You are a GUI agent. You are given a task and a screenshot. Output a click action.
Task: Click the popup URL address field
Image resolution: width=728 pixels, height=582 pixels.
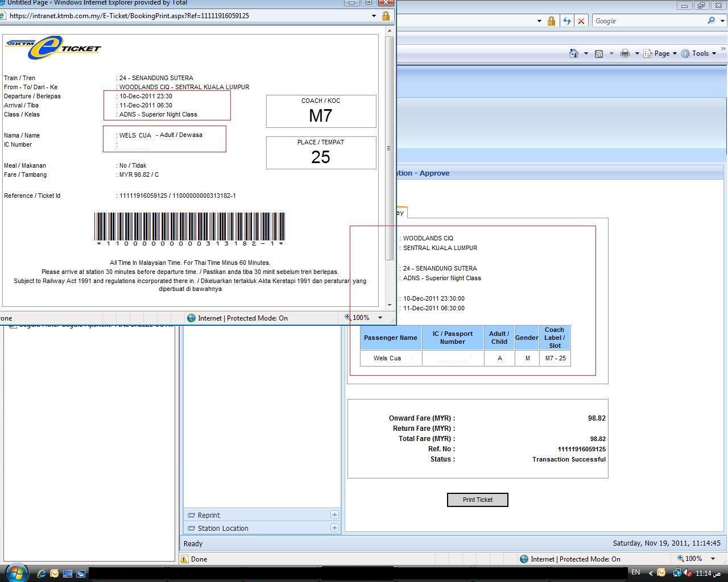(188, 16)
